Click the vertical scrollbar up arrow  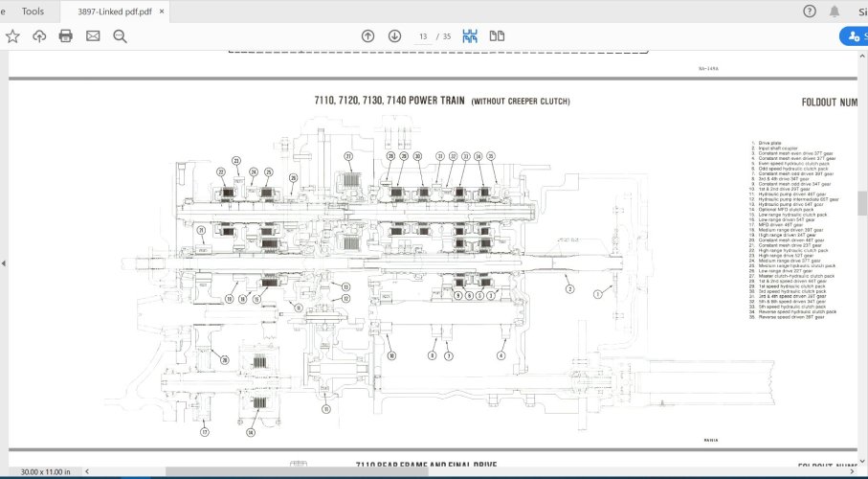tap(862, 56)
